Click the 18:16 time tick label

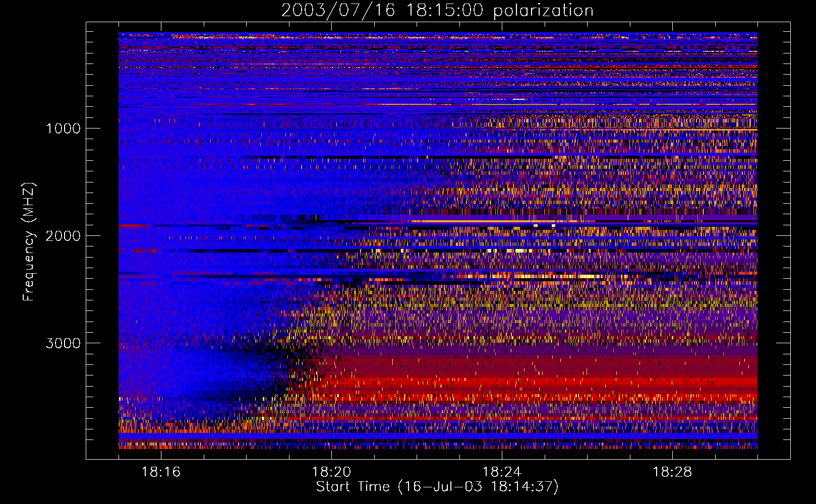[161, 472]
